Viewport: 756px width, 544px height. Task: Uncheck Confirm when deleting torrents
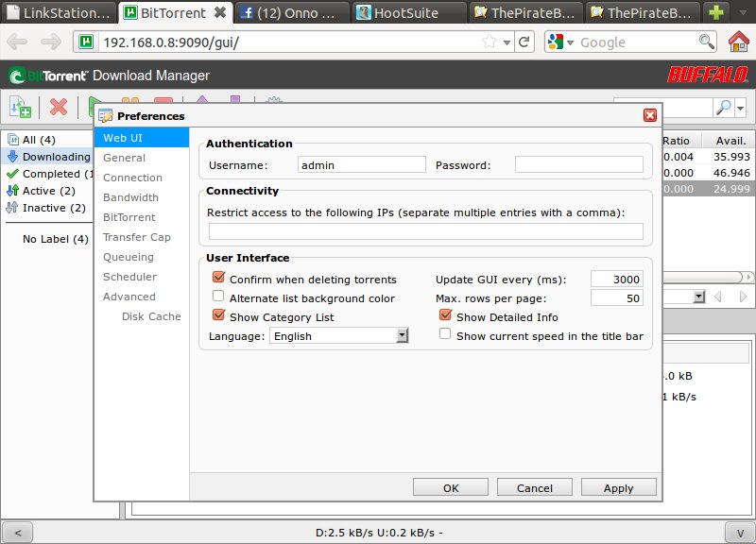tap(219, 279)
